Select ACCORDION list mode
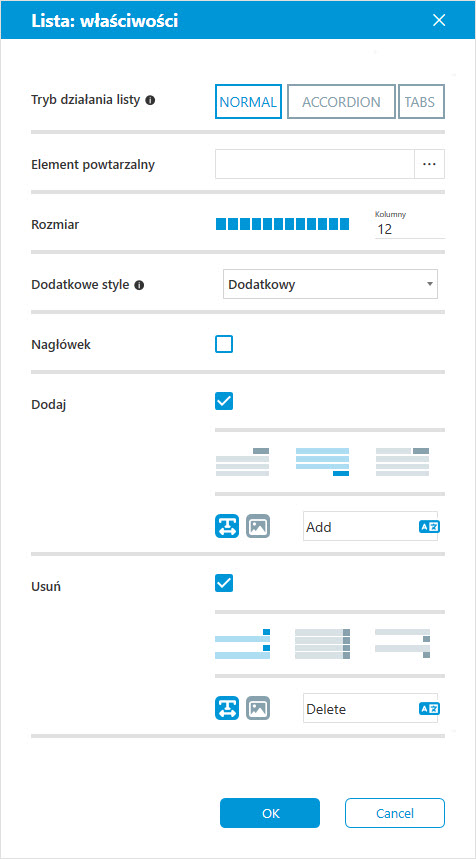476x859 pixels. click(341, 101)
